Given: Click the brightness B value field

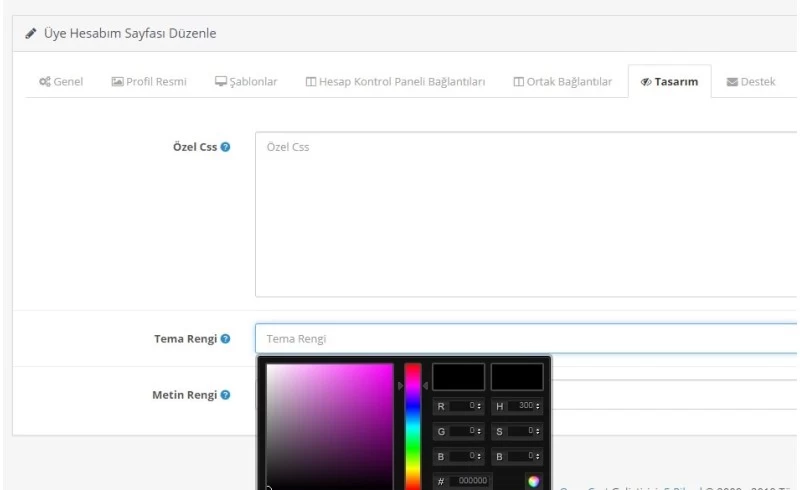Looking at the screenshot, I should [x=520, y=456].
